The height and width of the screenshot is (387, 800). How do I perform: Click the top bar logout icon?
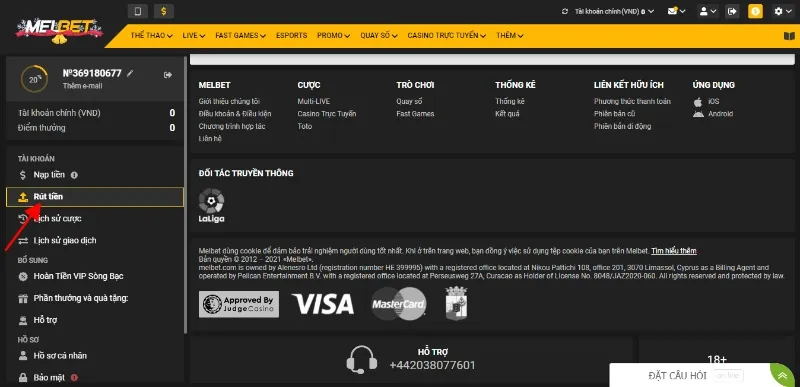coord(732,11)
